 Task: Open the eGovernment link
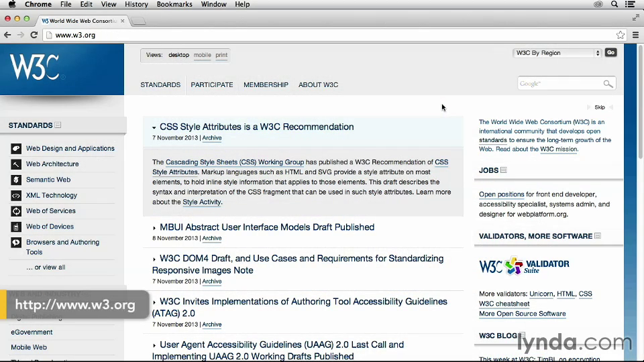pos(32,332)
